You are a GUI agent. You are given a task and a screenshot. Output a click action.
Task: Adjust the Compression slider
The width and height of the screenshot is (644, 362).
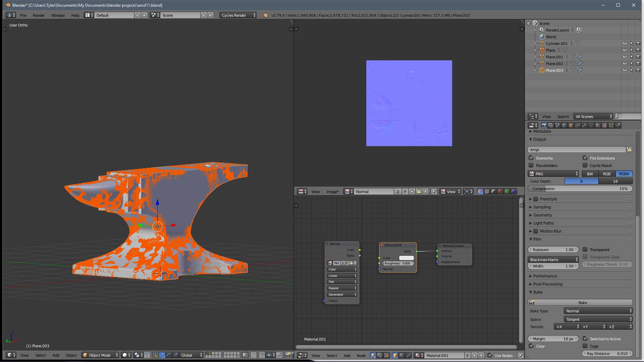pos(580,189)
